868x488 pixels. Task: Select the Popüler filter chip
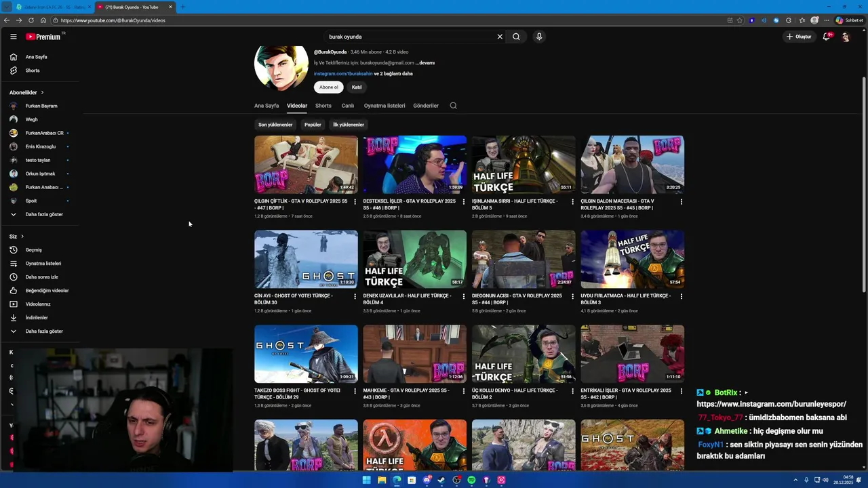pyautogui.click(x=313, y=125)
